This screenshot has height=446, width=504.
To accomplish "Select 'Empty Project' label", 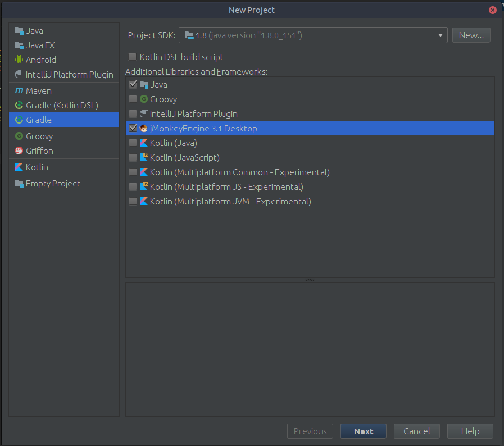I will pyautogui.click(x=53, y=184).
